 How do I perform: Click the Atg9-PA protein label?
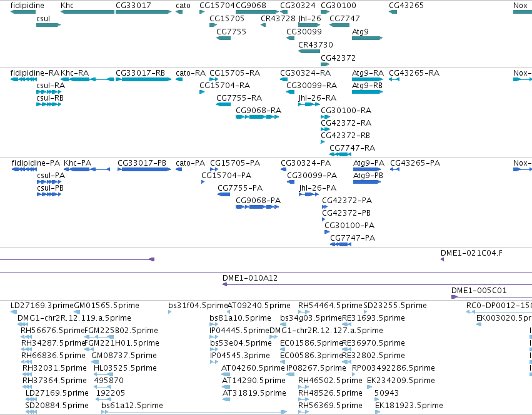coord(369,163)
